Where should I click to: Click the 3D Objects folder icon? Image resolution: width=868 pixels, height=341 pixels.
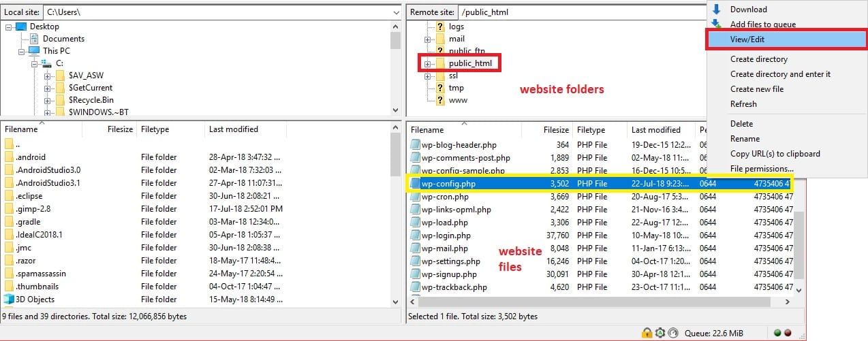9,299
